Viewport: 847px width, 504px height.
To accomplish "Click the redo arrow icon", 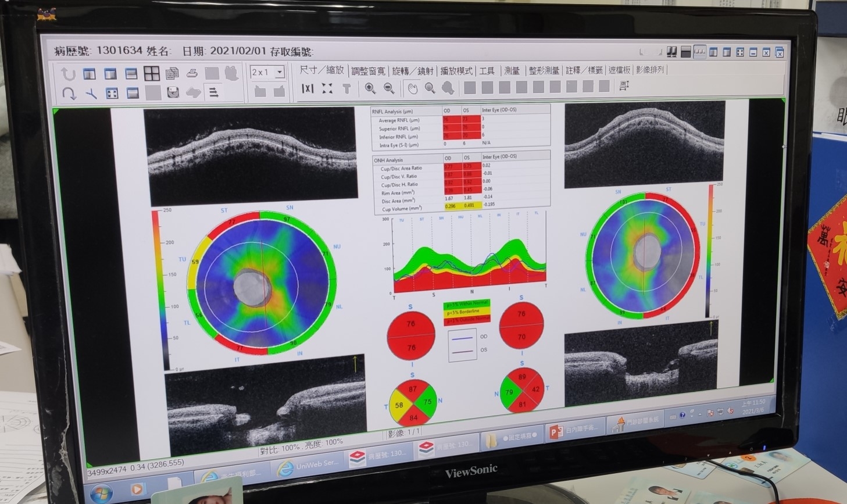I will coord(69,93).
